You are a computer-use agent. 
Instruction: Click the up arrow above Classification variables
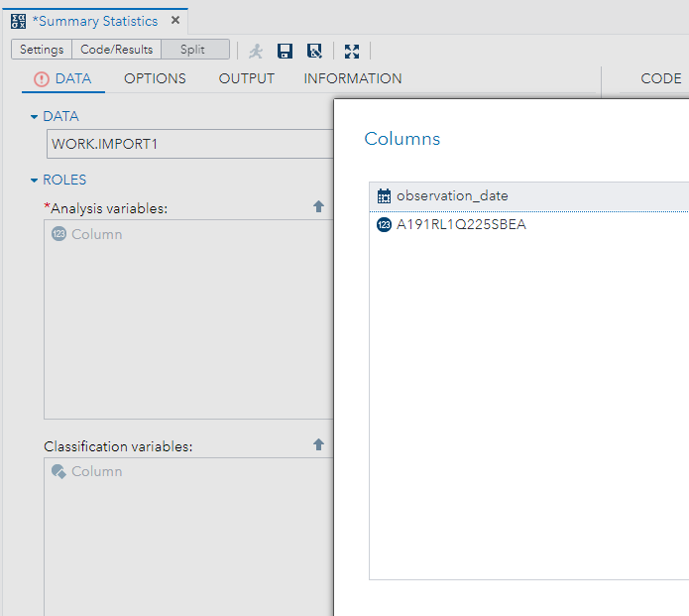[318, 445]
